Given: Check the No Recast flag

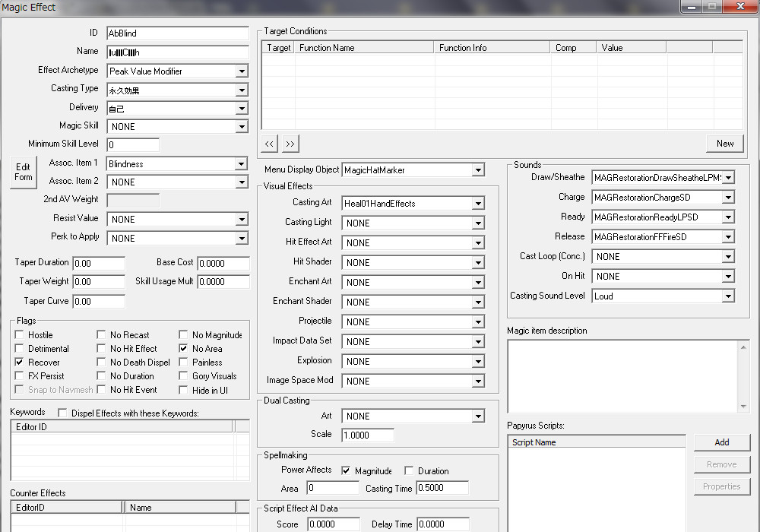Looking at the screenshot, I should tap(101, 335).
